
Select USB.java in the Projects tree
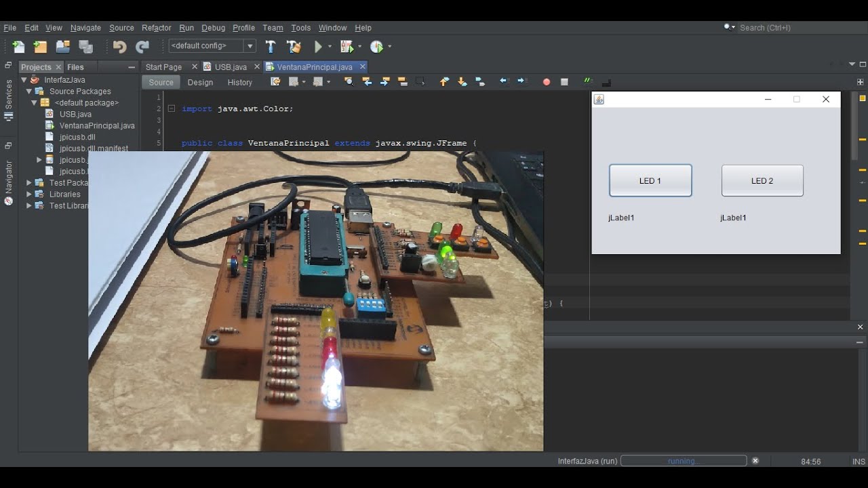[75, 115]
